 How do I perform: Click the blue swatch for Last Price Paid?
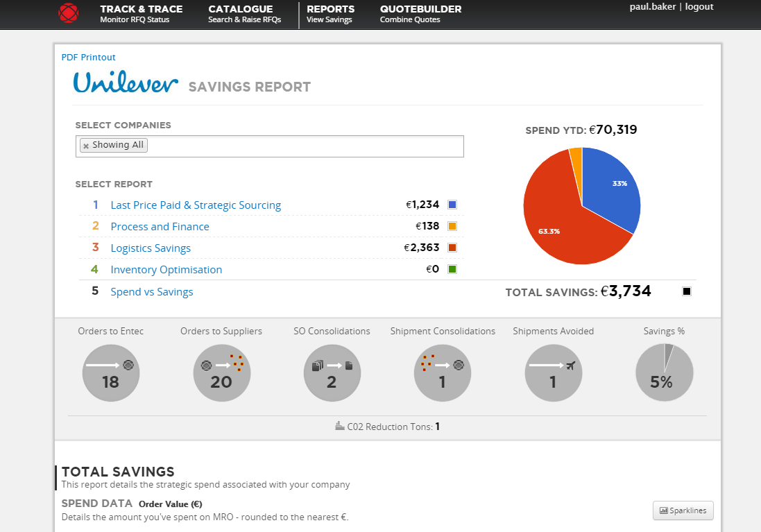tap(452, 205)
